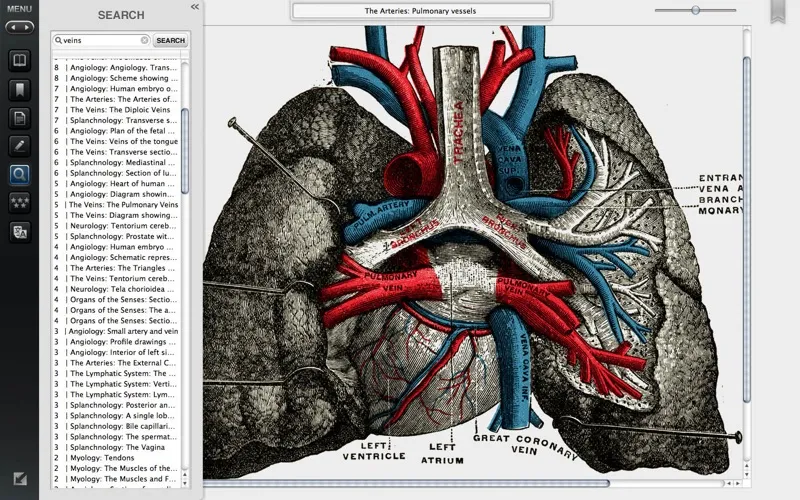Open result 'Splanchnology: Section of lu...'

pos(116,173)
